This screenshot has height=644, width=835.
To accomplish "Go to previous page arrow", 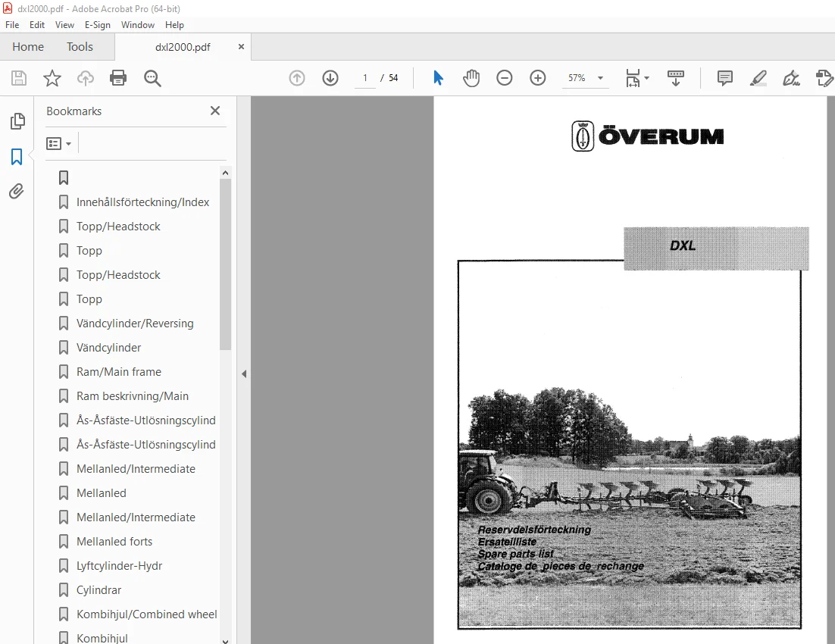I will 297,78.
